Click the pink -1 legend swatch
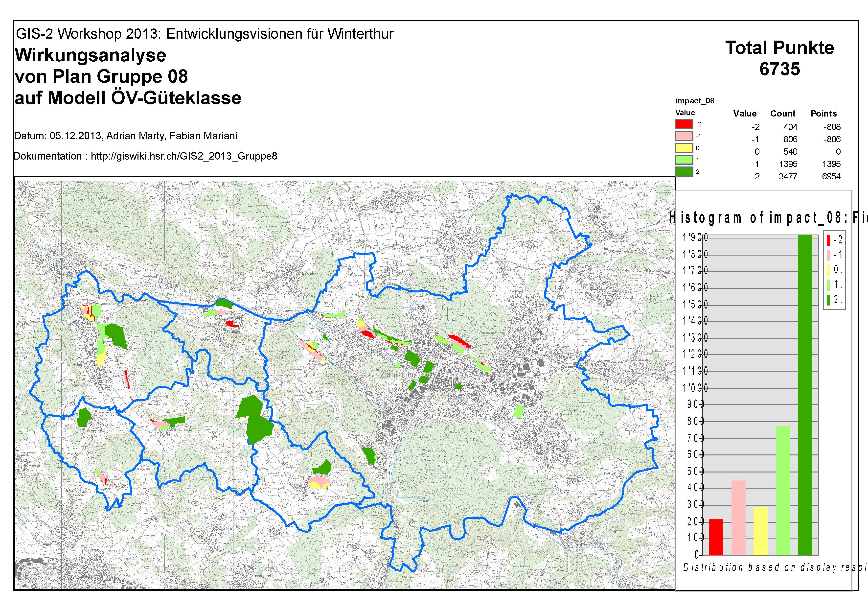The height and width of the screenshot is (614, 868). pyautogui.click(x=684, y=136)
